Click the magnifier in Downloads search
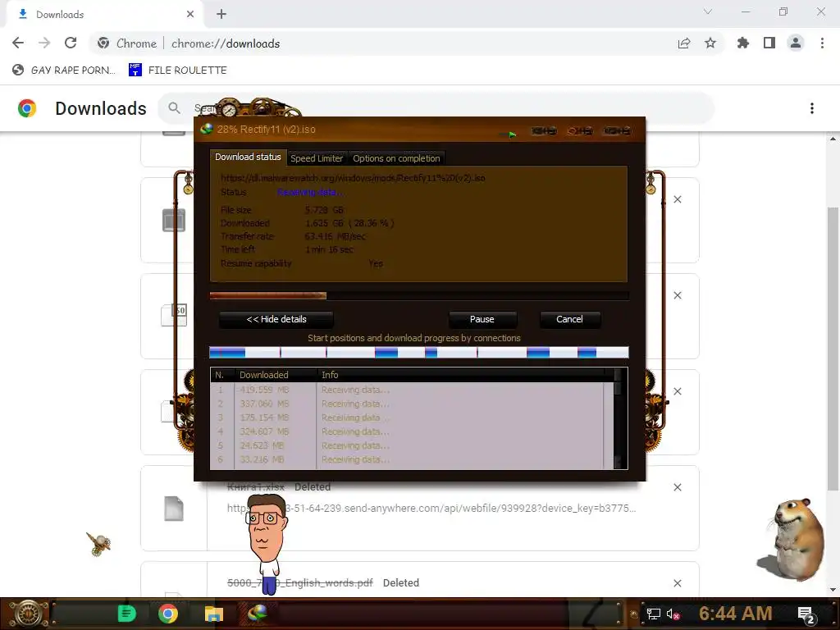This screenshot has height=630, width=840. (x=174, y=108)
